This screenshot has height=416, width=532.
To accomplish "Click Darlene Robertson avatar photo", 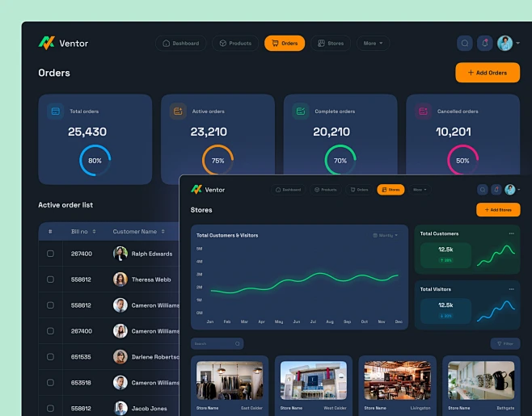I will point(120,357).
